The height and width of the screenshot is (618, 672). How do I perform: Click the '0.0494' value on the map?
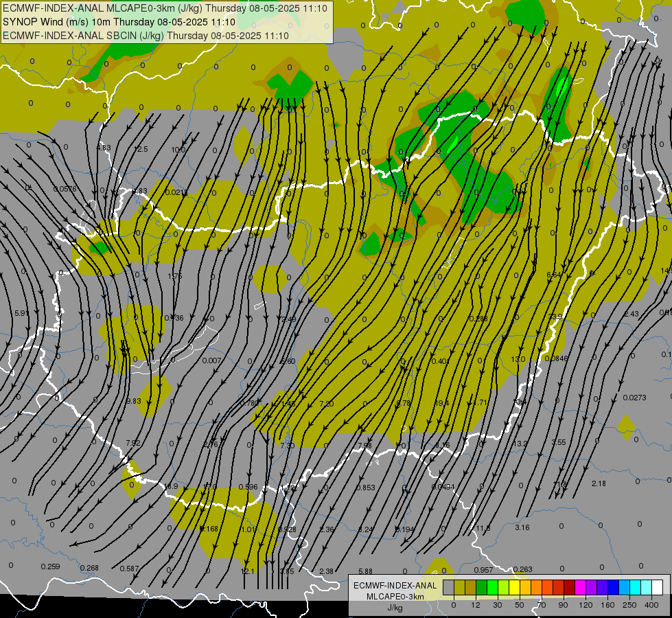point(443,487)
